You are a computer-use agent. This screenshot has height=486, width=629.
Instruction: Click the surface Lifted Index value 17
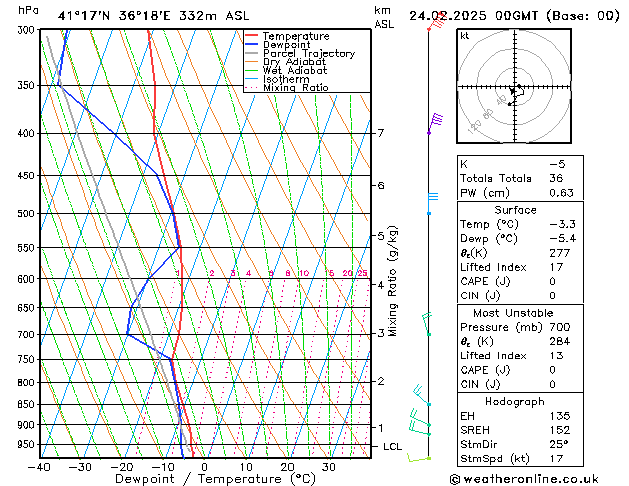(556, 267)
